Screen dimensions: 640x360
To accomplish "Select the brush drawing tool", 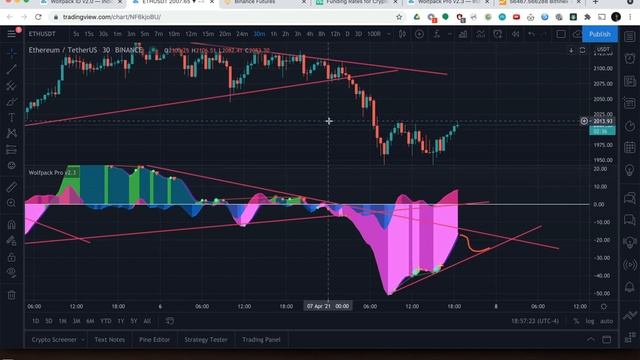I will 11,102.
